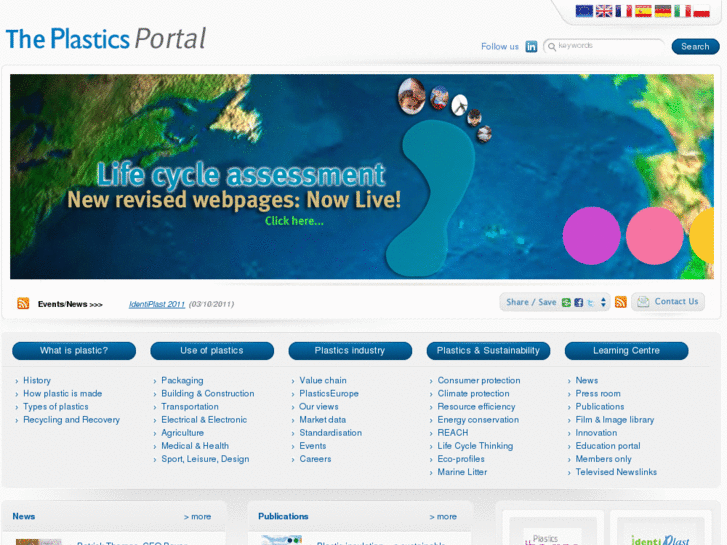Choose the Polish flag language

pyautogui.click(x=701, y=11)
